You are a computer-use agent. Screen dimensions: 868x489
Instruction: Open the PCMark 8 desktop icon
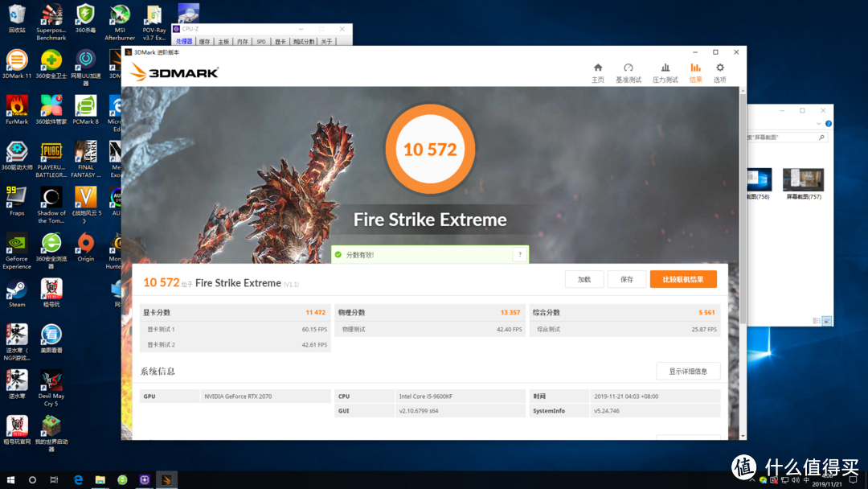click(x=85, y=109)
